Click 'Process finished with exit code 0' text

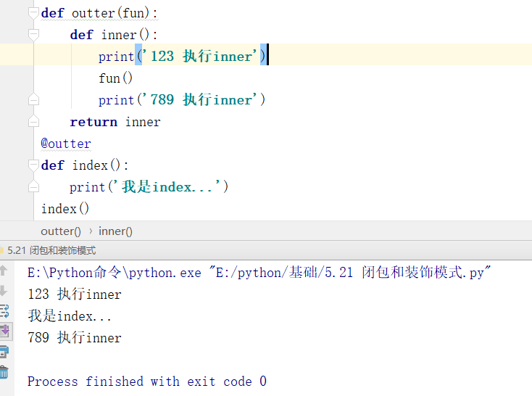[x=147, y=381]
